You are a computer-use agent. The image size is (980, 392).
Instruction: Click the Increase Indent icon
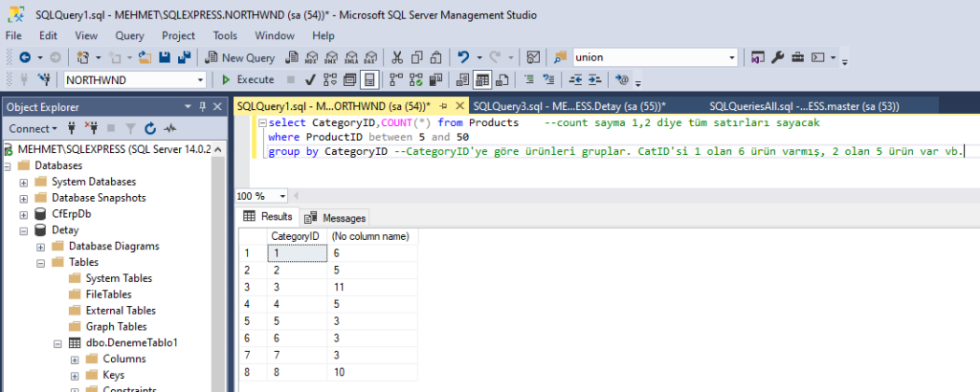595,79
